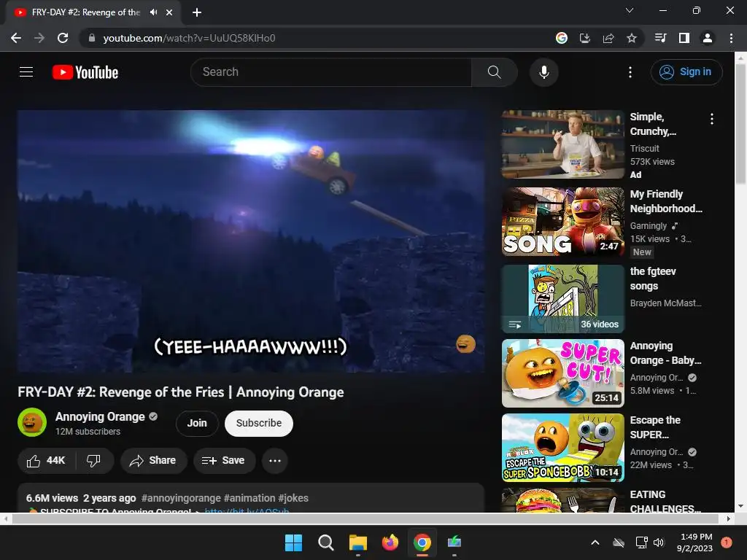Expand the tab search chevron in title bar

(629, 10)
